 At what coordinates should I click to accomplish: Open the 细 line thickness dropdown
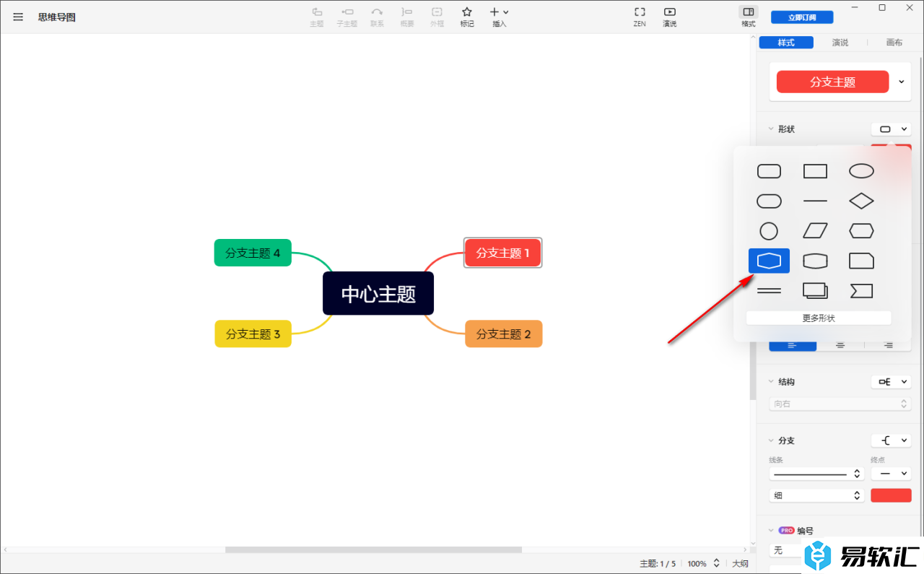816,495
